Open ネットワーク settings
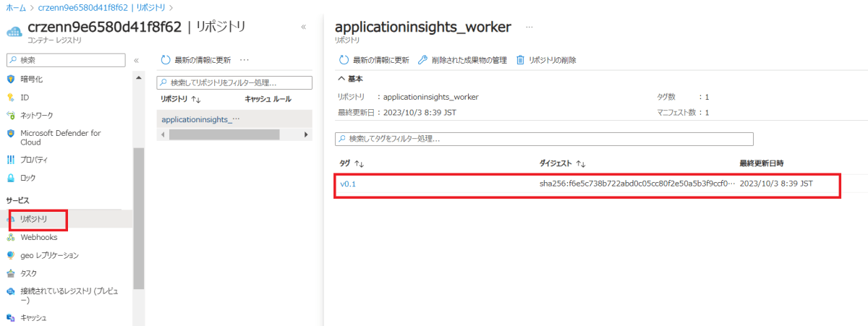The height and width of the screenshot is (326, 868). [36, 115]
